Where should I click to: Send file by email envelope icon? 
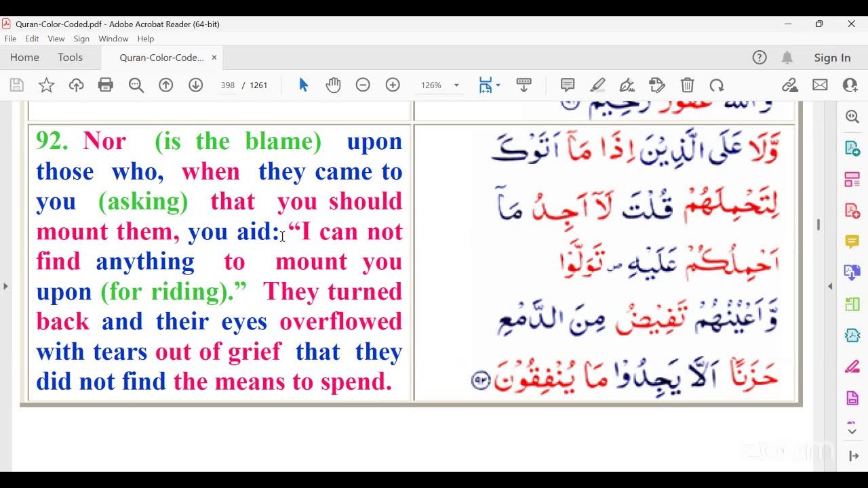coord(820,85)
